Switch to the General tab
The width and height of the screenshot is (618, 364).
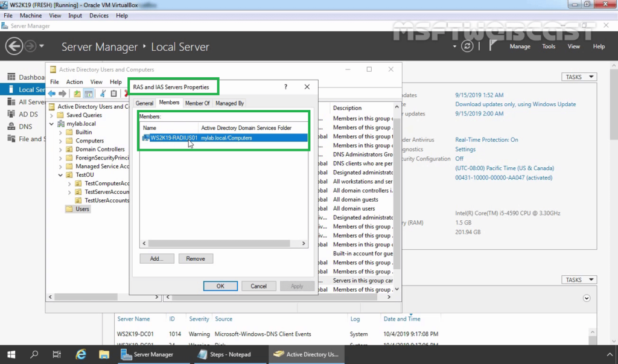pos(144,103)
